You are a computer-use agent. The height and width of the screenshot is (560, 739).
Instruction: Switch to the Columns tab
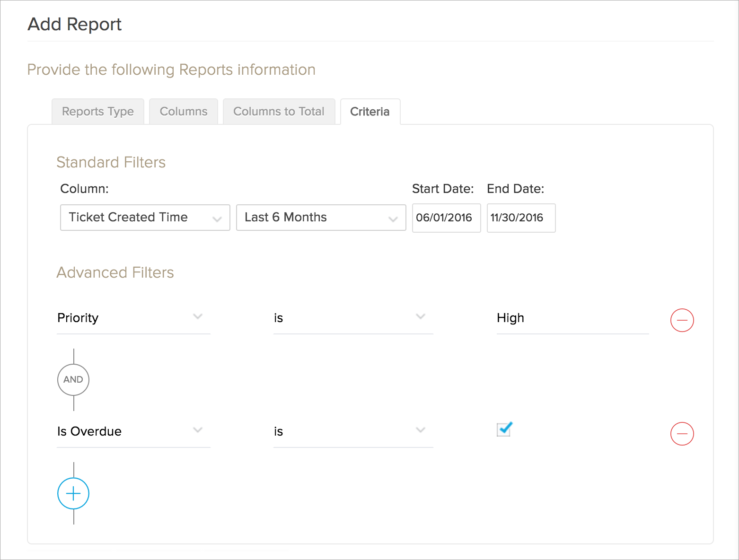(184, 112)
